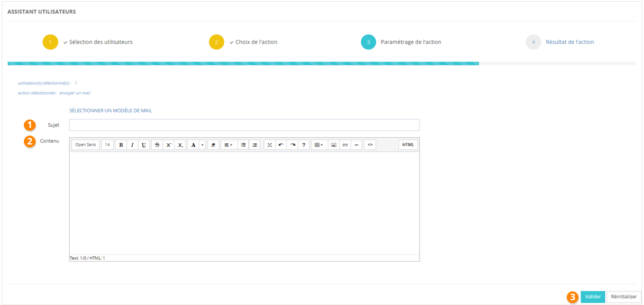644x305 pixels.
Task: Click the Valider button
Action: [x=592, y=297]
